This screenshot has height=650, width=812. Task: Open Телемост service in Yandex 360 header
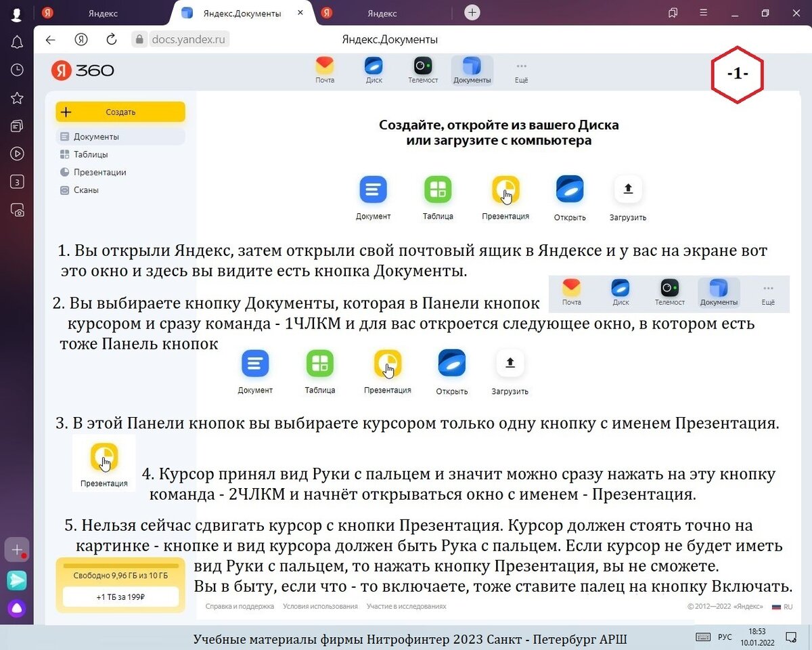pyautogui.click(x=423, y=70)
